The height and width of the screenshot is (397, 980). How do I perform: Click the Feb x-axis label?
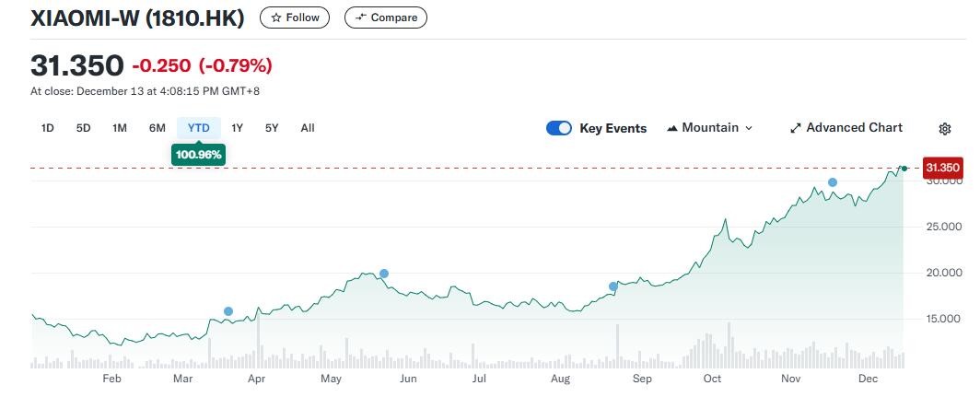111,379
